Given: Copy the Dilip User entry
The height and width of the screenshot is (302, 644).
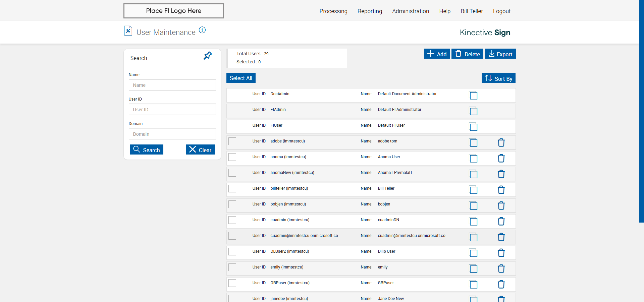Looking at the screenshot, I should pyautogui.click(x=473, y=253).
